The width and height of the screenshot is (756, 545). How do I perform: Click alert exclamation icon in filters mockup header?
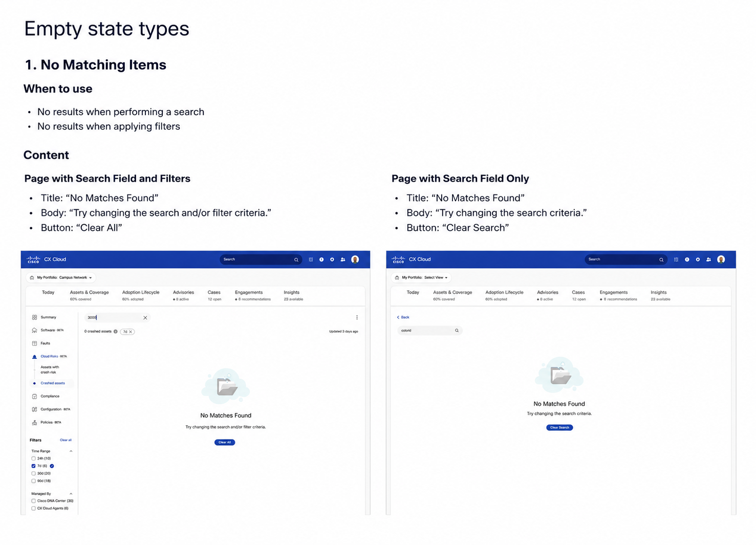click(x=321, y=259)
